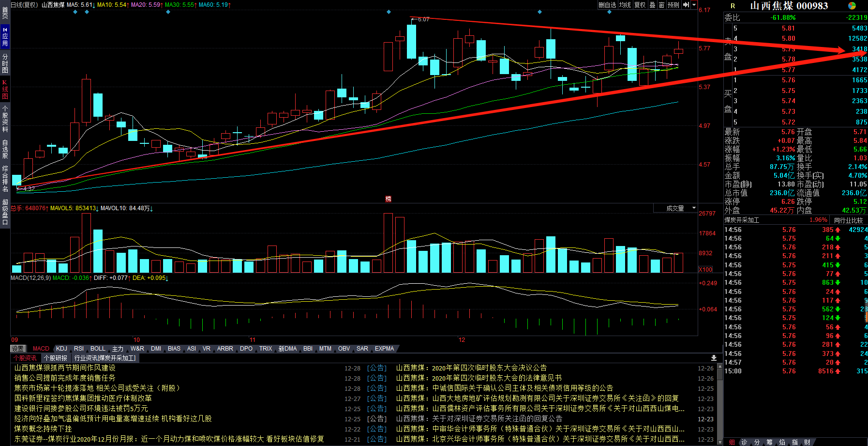Open announcement 2020年第四次临时股东大会决议公告

click(471, 368)
